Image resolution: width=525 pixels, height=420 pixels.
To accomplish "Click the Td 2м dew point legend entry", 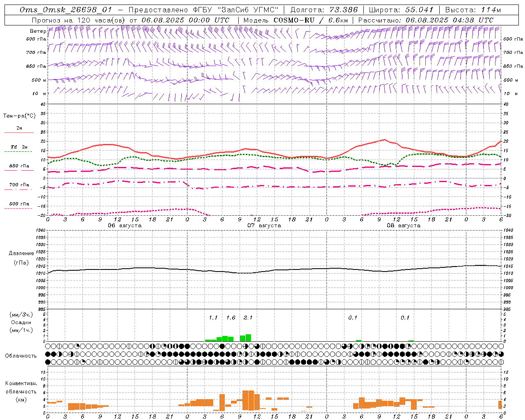I will pyautogui.click(x=19, y=147).
